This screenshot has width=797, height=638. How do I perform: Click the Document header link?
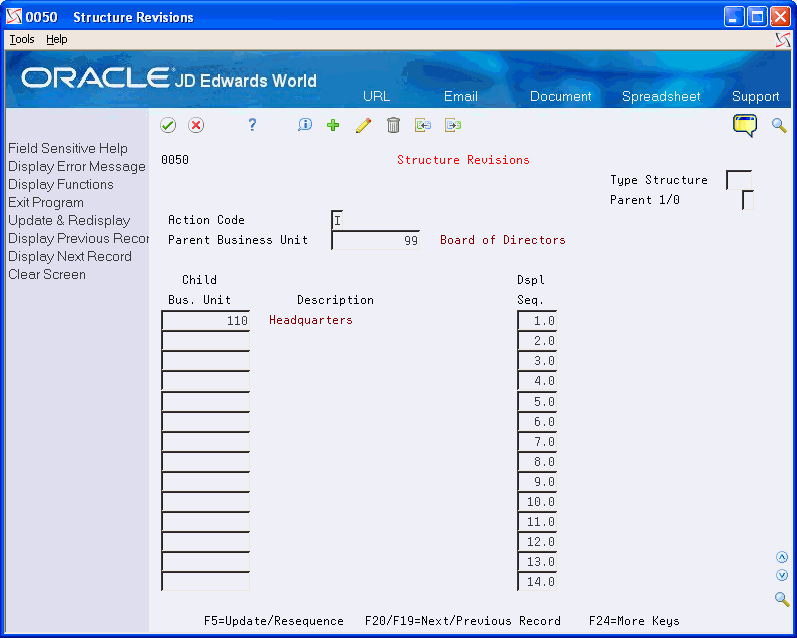(x=561, y=96)
